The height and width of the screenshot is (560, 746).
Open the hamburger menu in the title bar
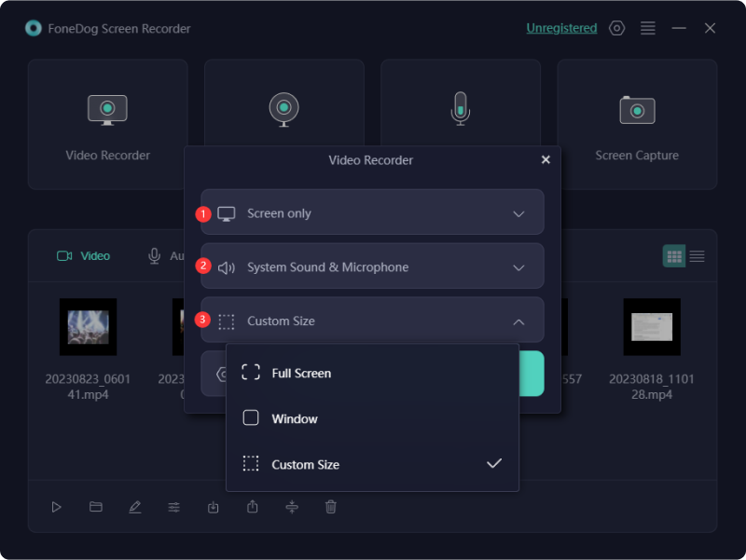648,28
